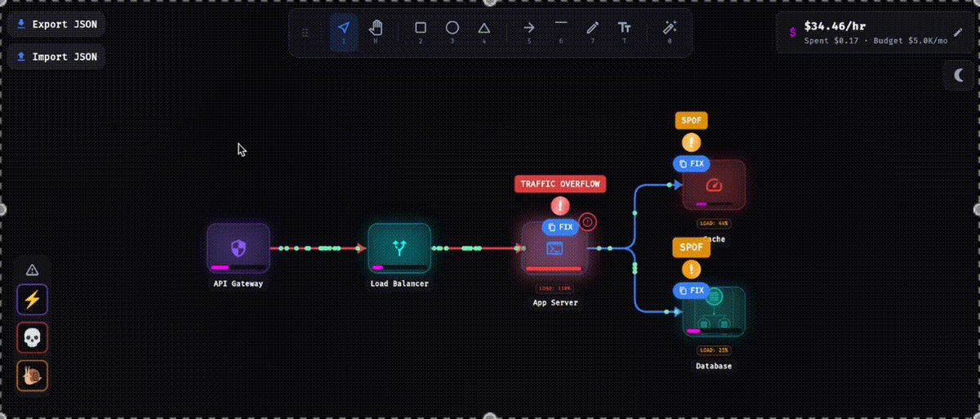Click the dollar sign cost icon
The width and height of the screenshot is (980, 419).
pos(792,32)
